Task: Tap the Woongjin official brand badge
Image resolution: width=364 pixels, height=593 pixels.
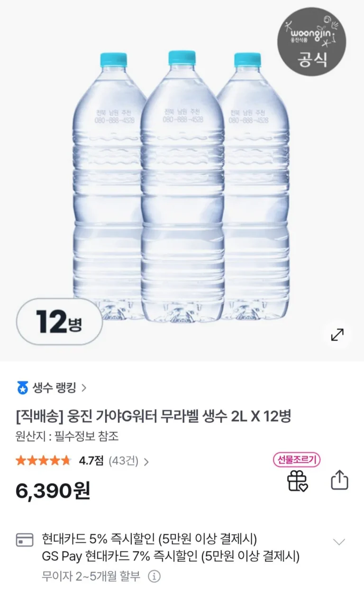Action: pos(311,41)
